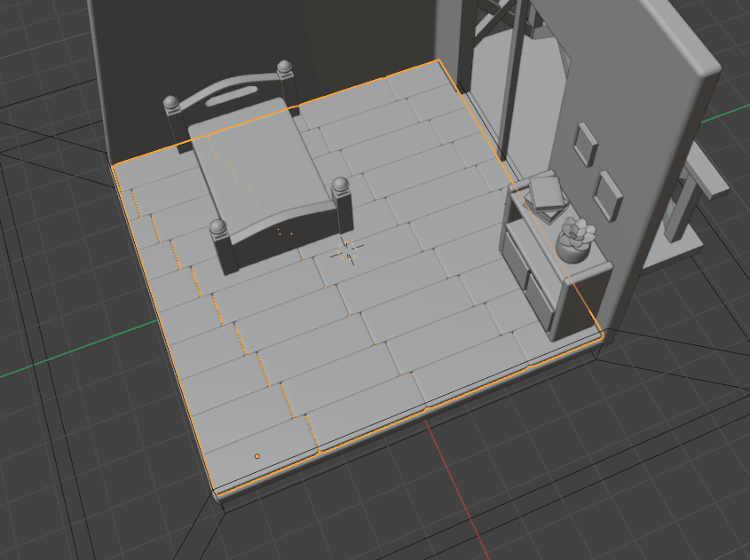Select the upper picture frame on the wall
The image size is (750, 560).
(586, 144)
